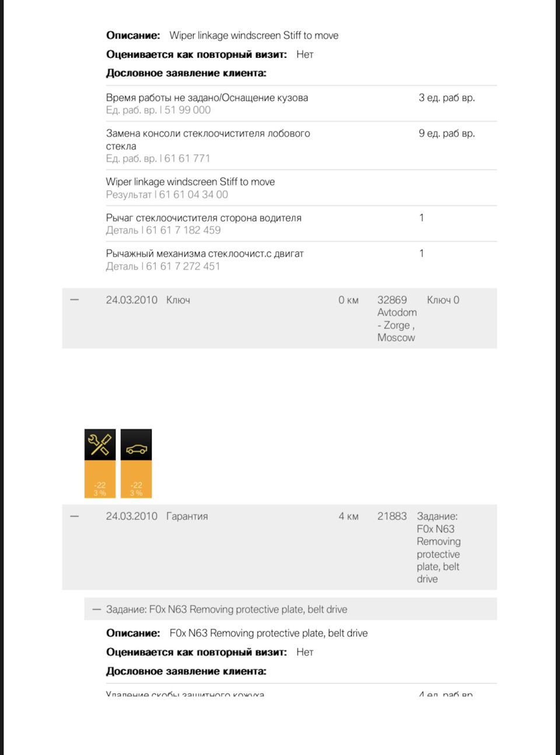
Task: Click dealer number 21883 in Гарантия row
Action: point(392,516)
